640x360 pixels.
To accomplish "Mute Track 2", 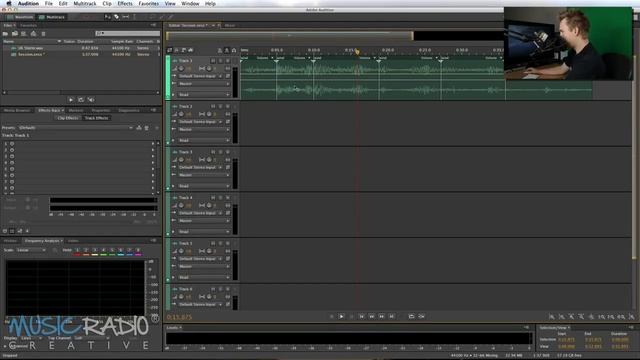I will point(213,107).
